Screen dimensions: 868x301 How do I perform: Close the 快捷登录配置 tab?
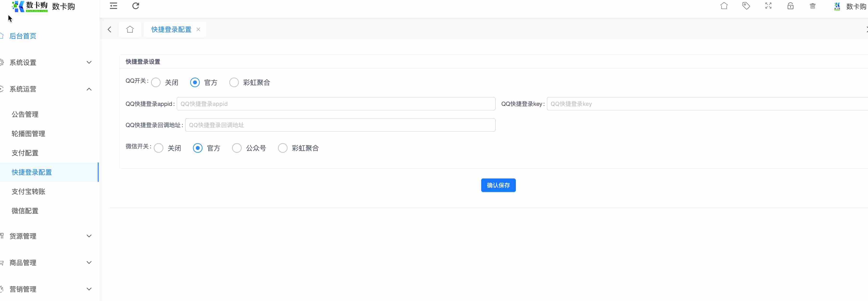point(199,29)
